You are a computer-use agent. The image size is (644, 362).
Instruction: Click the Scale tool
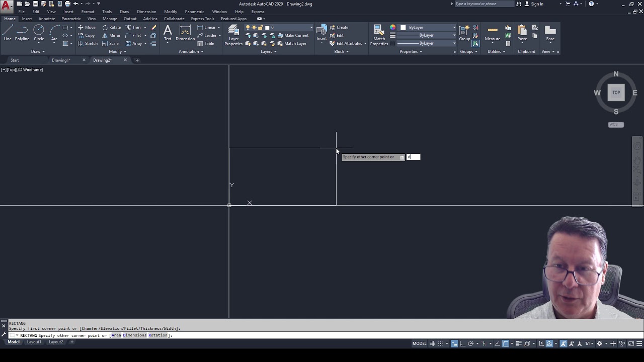coord(110,44)
